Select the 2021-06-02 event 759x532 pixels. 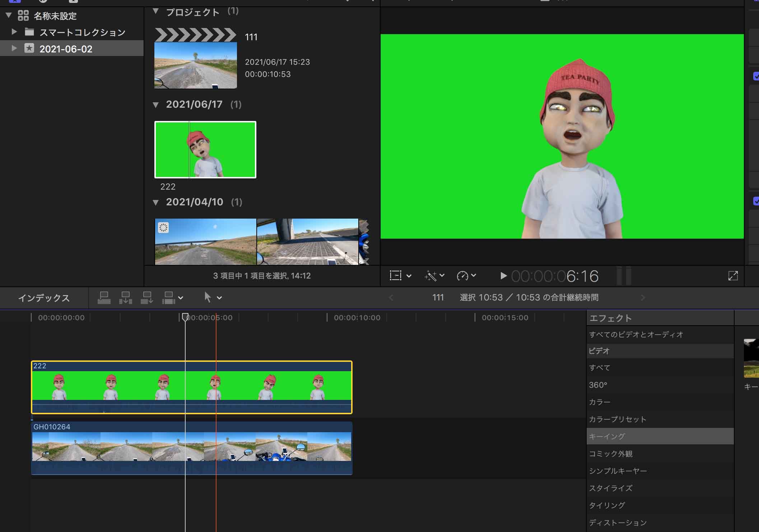pyautogui.click(x=66, y=49)
